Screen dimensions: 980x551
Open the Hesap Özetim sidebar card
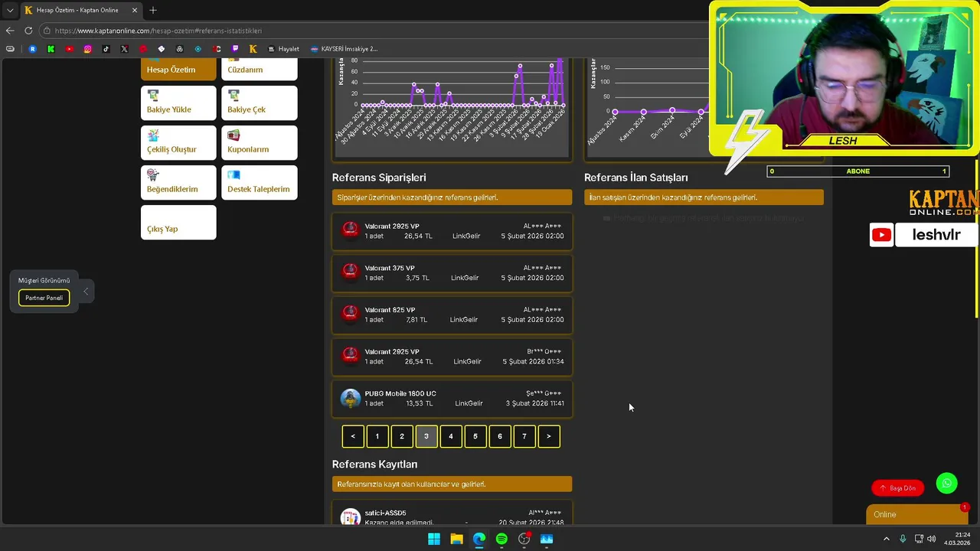click(178, 69)
